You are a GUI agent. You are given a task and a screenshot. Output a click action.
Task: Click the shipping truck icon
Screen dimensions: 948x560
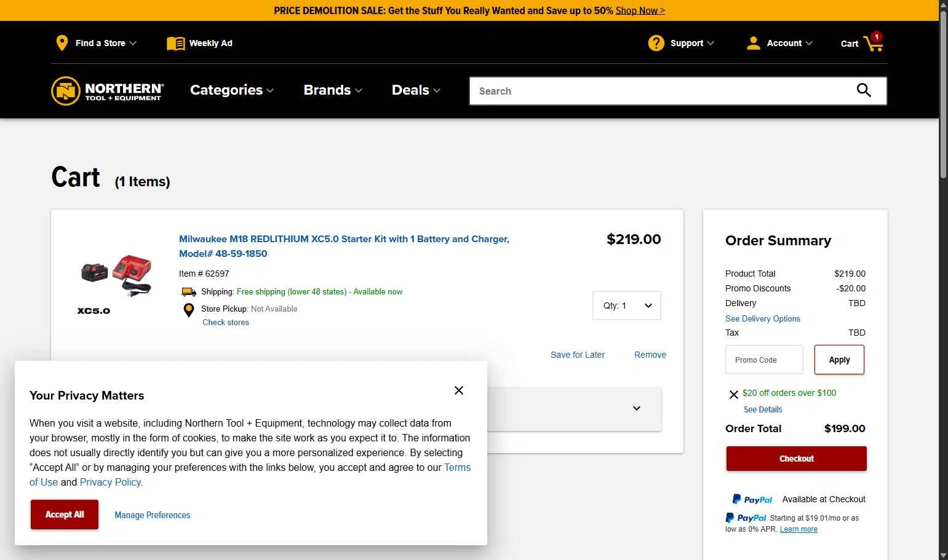tap(189, 292)
